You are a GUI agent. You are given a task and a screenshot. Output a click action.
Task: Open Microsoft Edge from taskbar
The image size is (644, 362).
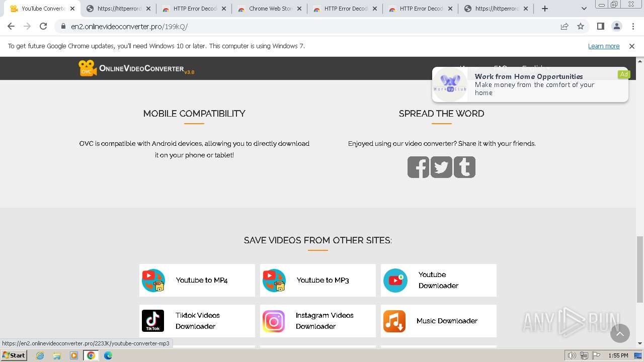[x=108, y=355]
